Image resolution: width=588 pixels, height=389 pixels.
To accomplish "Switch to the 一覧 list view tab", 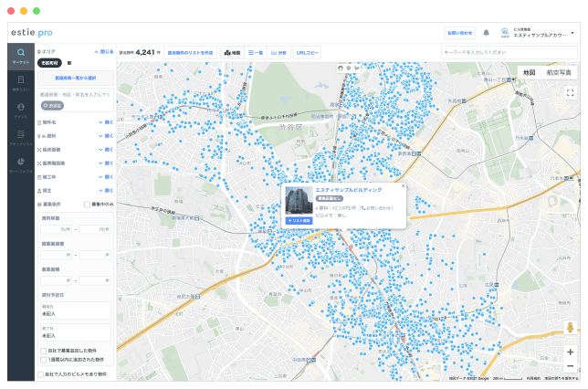I will (x=256, y=53).
